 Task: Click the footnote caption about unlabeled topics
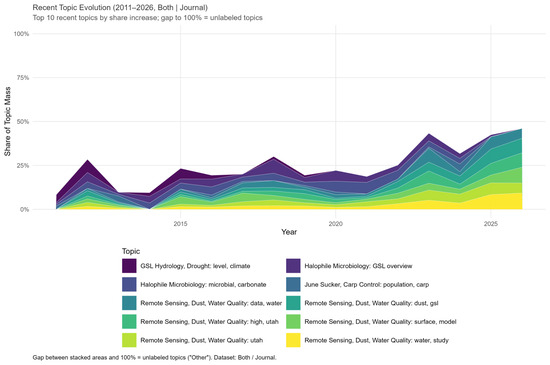coord(155,358)
